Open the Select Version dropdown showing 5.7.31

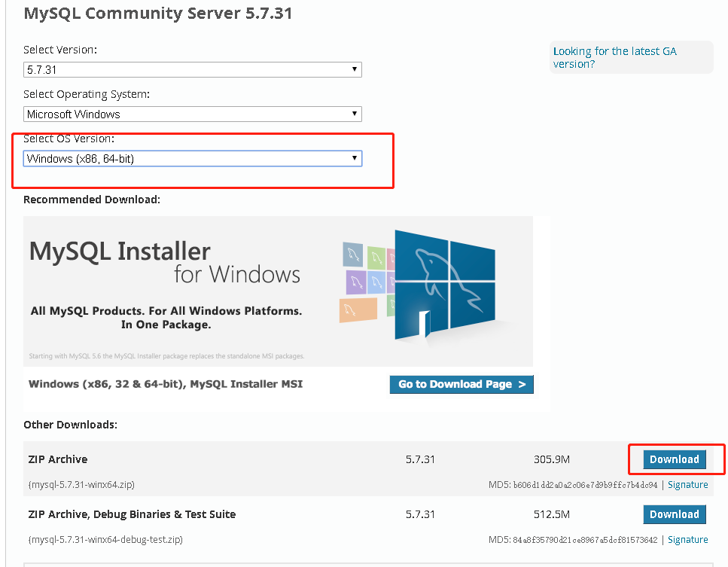click(x=192, y=70)
